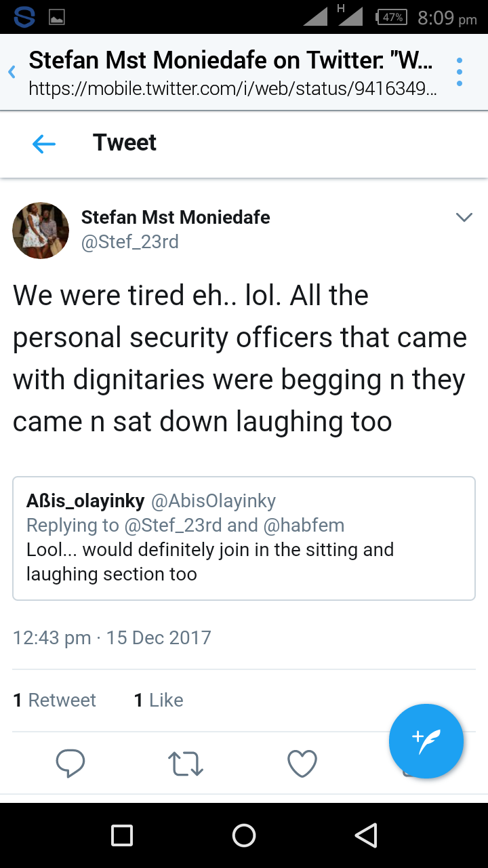View the 1 Retweet list

[x=55, y=700]
